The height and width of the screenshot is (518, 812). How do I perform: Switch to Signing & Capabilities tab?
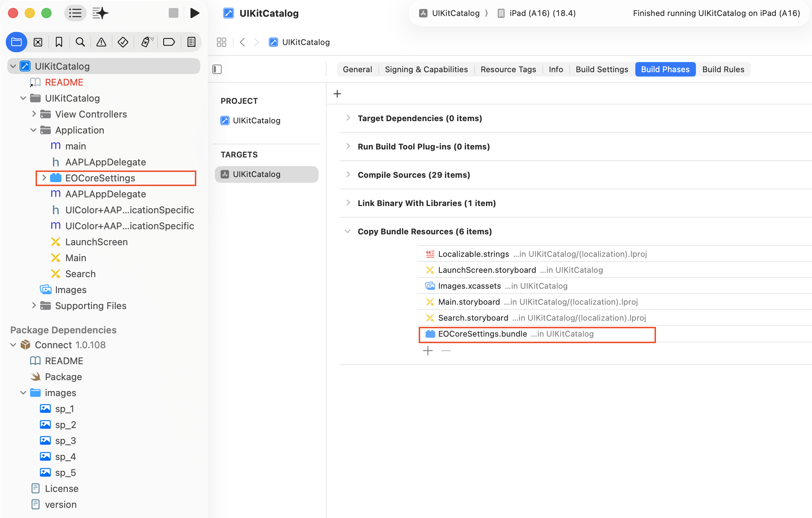pos(426,69)
